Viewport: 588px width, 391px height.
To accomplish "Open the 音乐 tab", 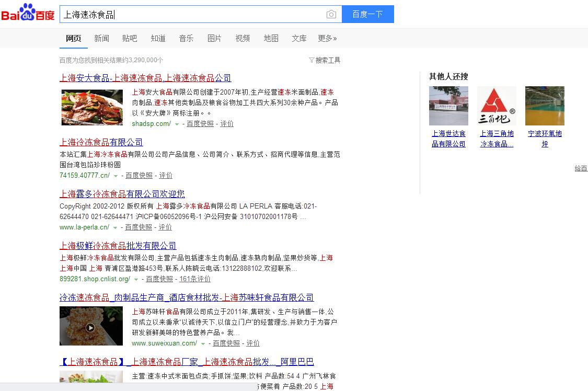I will (187, 38).
